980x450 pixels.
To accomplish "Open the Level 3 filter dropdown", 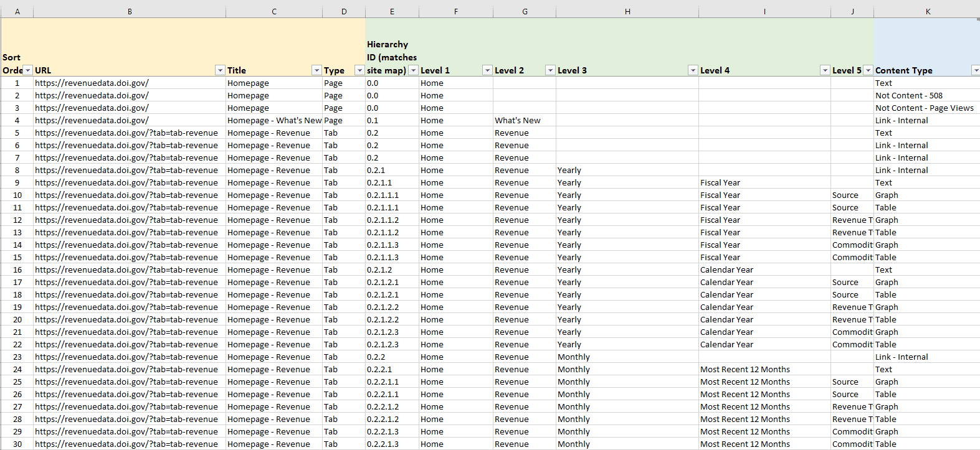I will coord(692,70).
